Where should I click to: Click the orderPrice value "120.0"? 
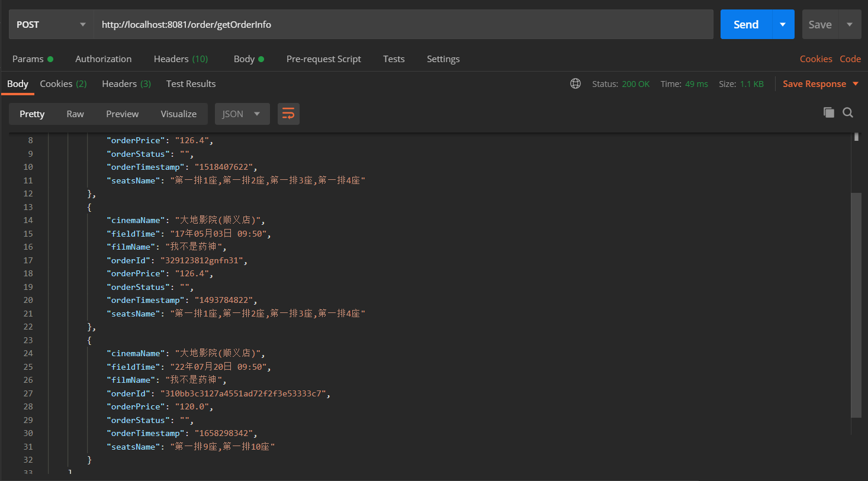point(192,406)
